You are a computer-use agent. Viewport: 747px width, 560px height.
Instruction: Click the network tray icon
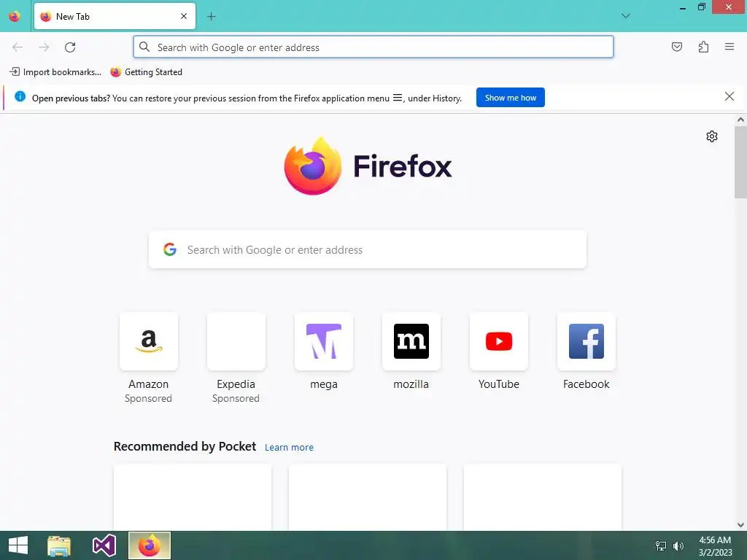point(661,546)
